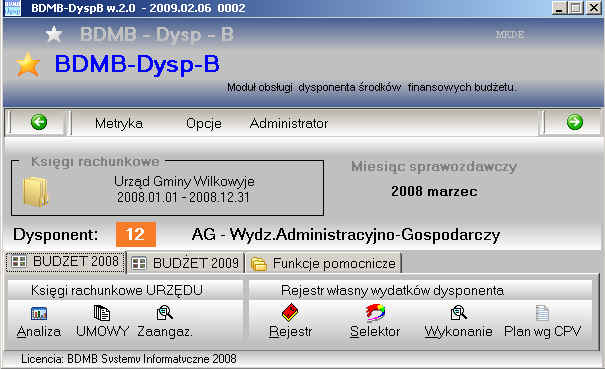Click the green back arrow button
Screen dimensions: 605x369
(39, 122)
